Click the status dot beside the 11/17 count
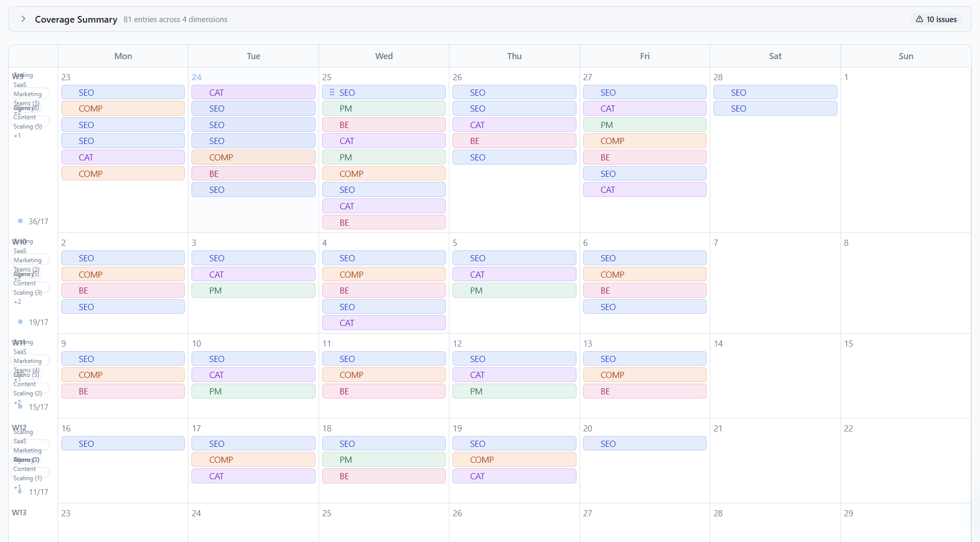Viewport: 980px width, 542px height. click(20, 492)
